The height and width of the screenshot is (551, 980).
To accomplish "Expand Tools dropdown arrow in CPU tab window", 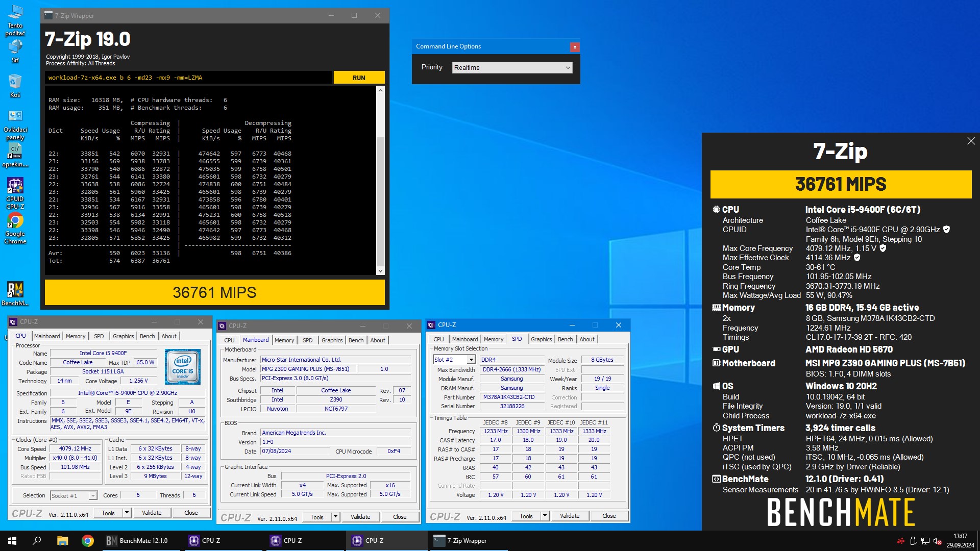I will pyautogui.click(x=127, y=513).
